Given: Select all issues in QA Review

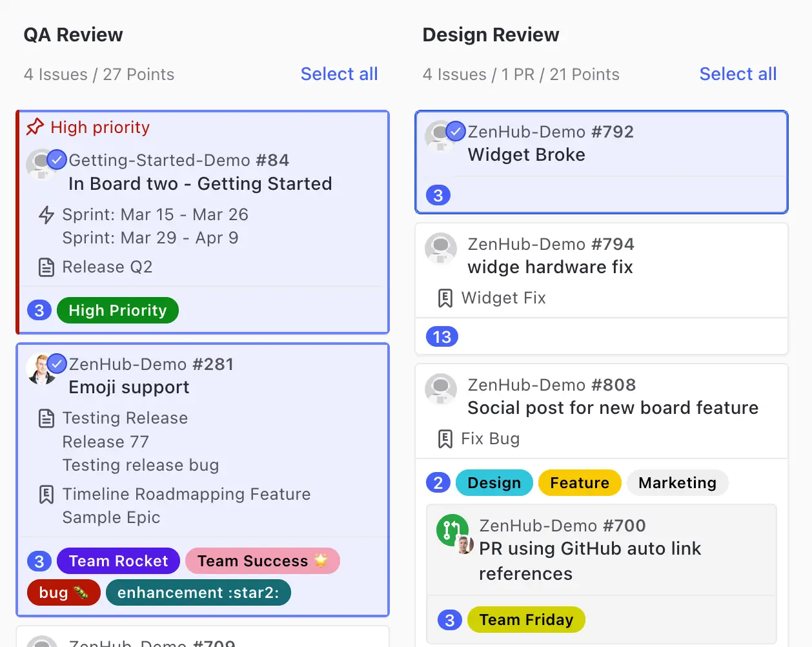Looking at the screenshot, I should (x=339, y=74).
